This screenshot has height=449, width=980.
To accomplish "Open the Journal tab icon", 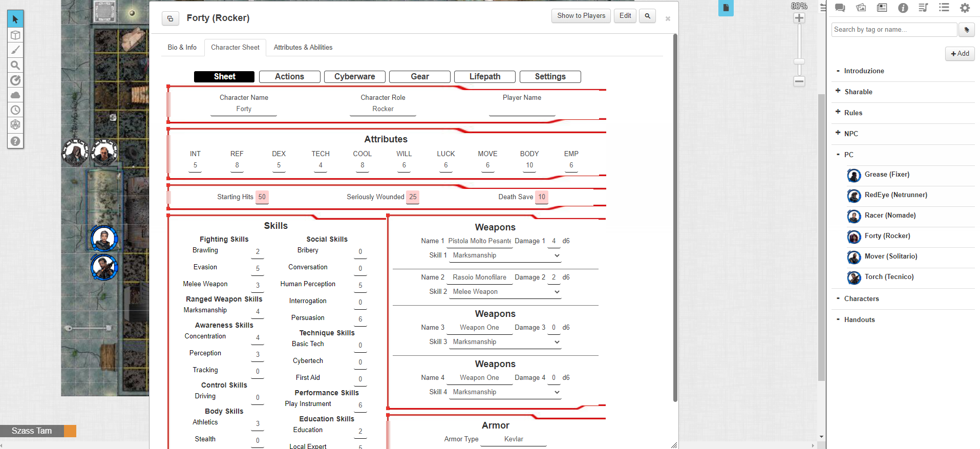I will coord(882,8).
